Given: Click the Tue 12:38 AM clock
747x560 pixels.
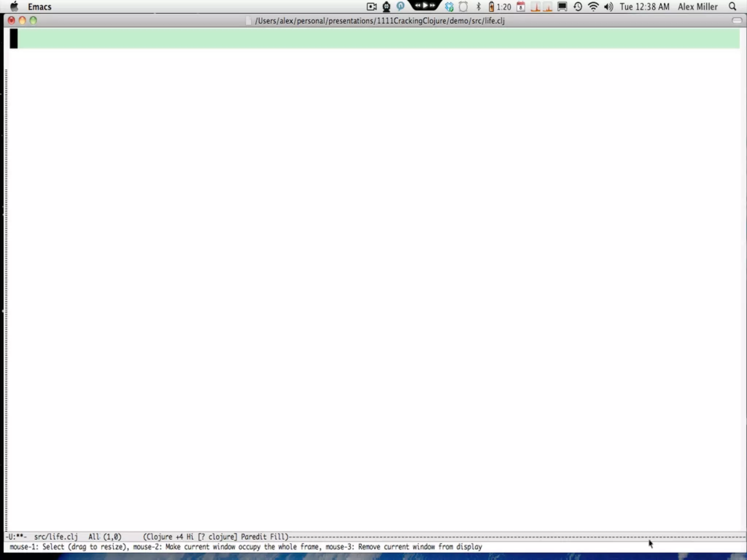Looking at the screenshot, I should 645,7.
